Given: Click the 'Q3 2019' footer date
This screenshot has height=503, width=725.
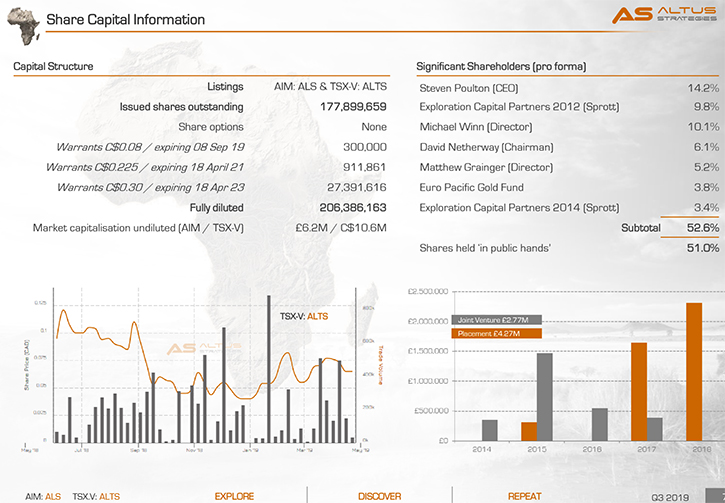Looking at the screenshot, I should [670, 497].
